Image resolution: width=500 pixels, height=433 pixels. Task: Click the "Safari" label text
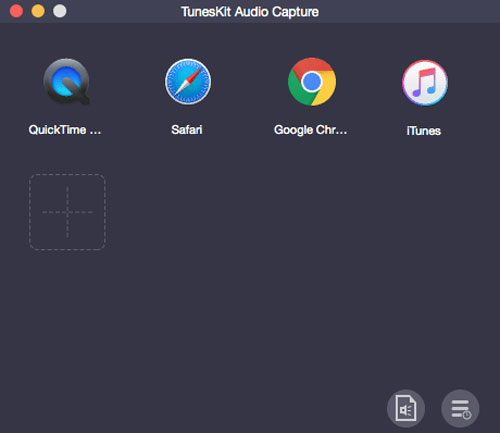pos(187,130)
